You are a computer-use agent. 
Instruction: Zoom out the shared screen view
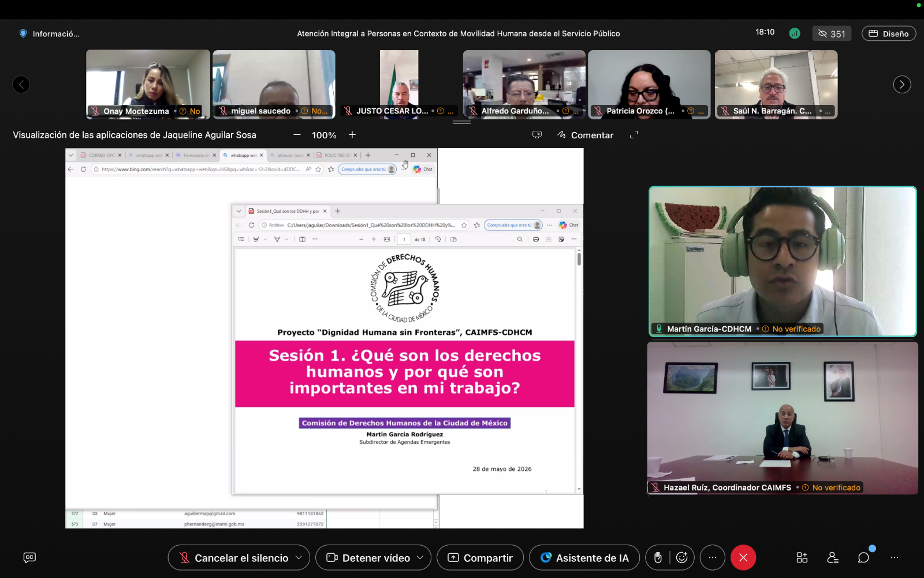[x=297, y=135]
